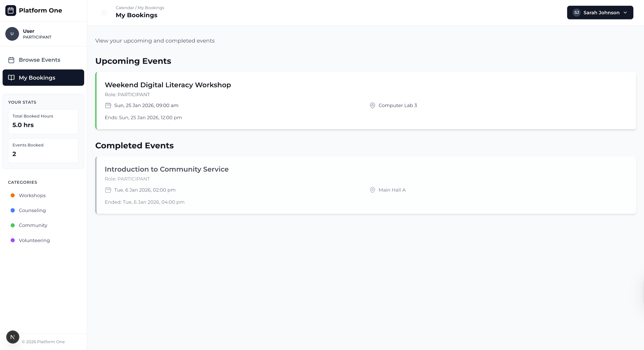Choose the Volunteering category
The width and height of the screenshot is (644, 350).
(34, 240)
